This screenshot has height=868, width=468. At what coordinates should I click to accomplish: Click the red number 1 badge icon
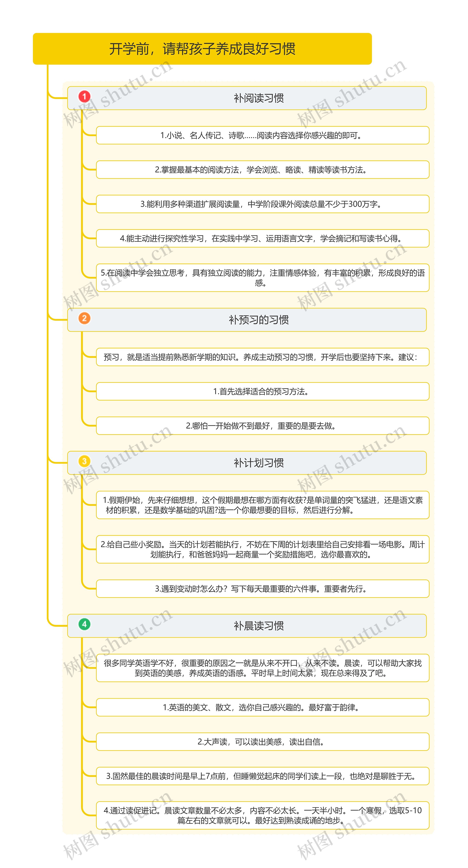point(84,97)
